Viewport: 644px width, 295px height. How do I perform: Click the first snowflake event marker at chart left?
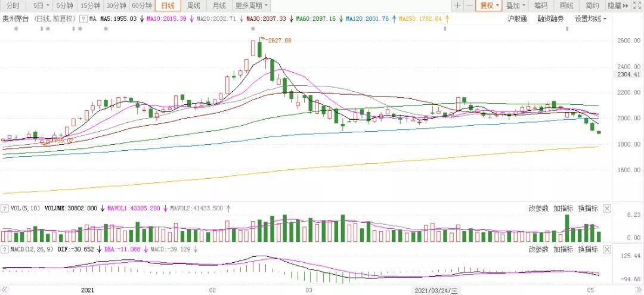click(x=16, y=29)
